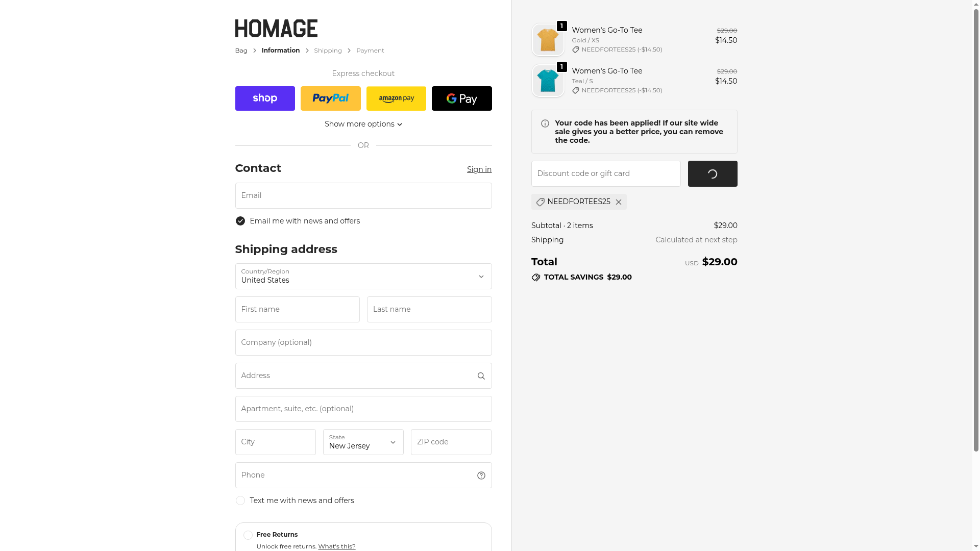
Task: Click the Sign in link
Action: 479,169
